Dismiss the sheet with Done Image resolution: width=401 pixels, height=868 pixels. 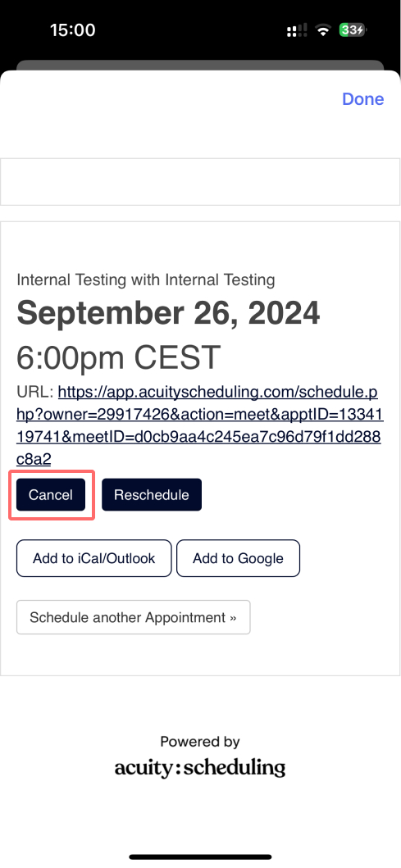[x=362, y=98]
